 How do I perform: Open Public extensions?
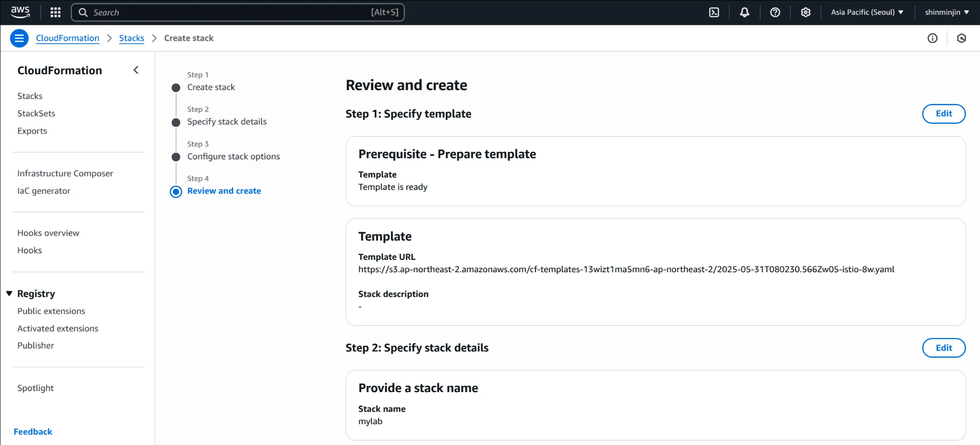click(x=51, y=311)
